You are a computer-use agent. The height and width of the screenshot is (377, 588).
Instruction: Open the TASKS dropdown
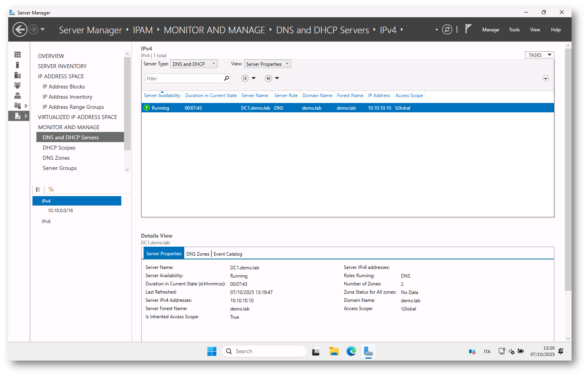coord(539,55)
